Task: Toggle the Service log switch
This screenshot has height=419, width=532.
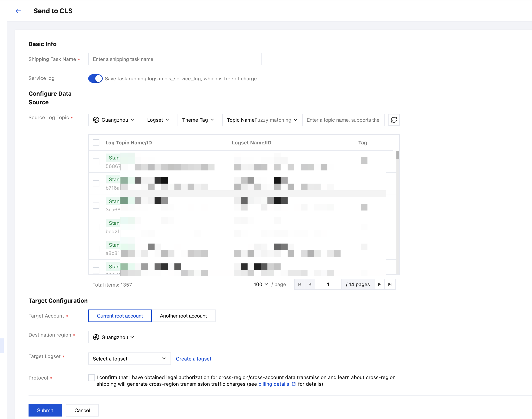Action: 95,79
